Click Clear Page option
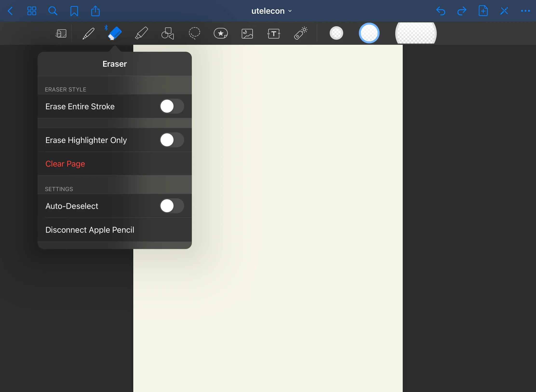The image size is (536, 392). pyautogui.click(x=65, y=164)
